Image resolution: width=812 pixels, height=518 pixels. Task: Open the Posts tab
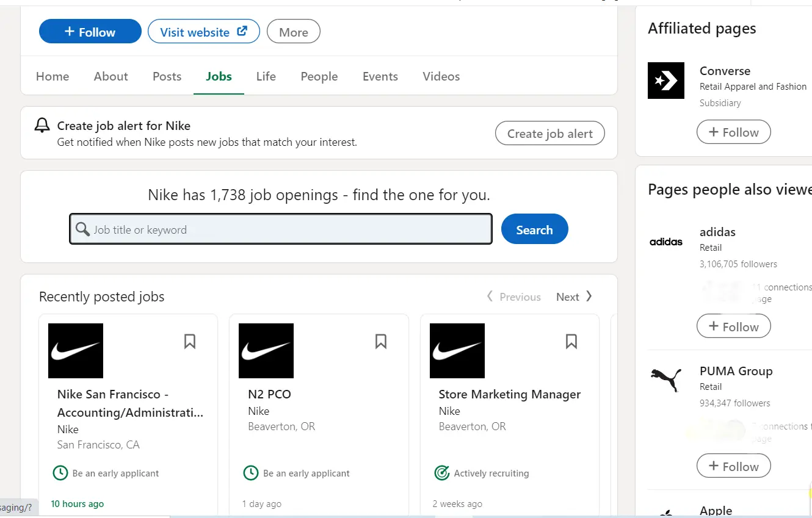167,76
